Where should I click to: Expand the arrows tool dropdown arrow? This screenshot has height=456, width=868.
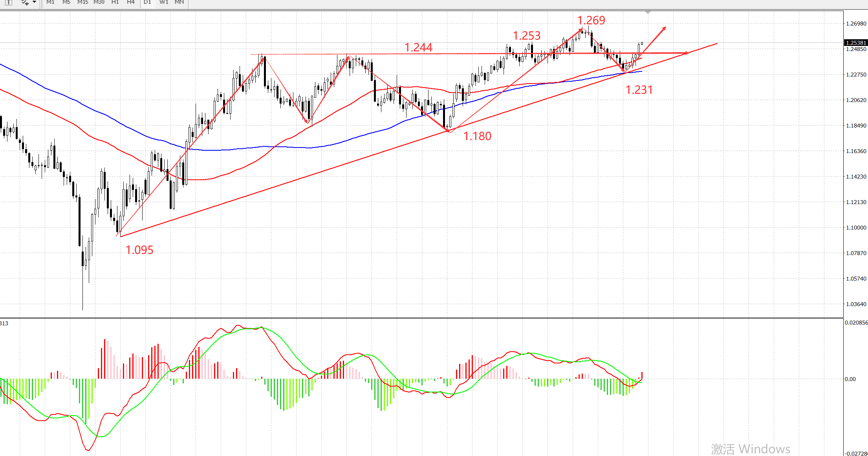pos(35,2)
